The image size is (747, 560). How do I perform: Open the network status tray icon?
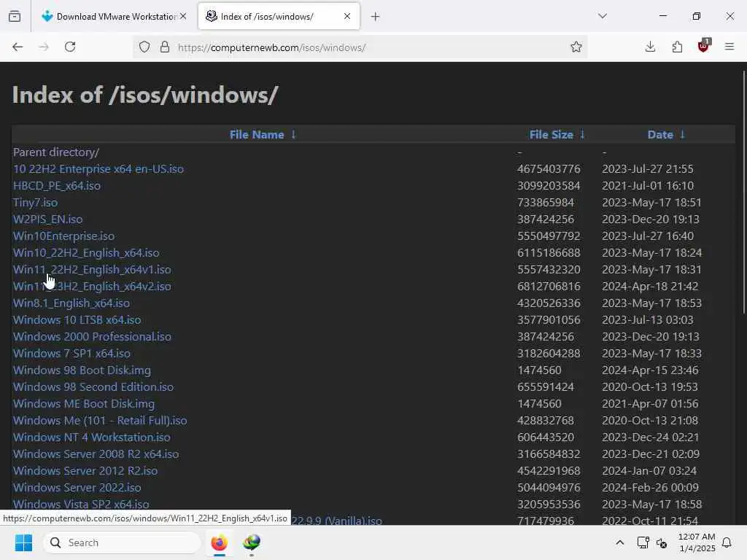643,542
